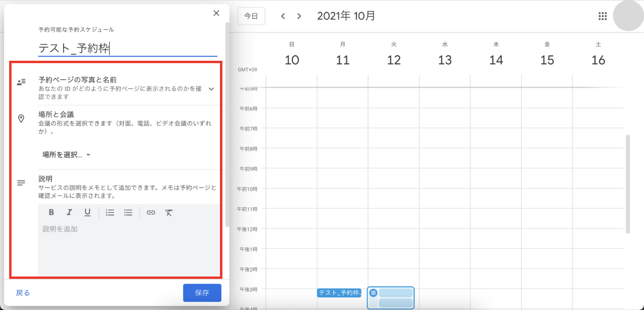The height and width of the screenshot is (310, 644).
Task: Close the appointment schedule panel
Action: pyautogui.click(x=216, y=13)
